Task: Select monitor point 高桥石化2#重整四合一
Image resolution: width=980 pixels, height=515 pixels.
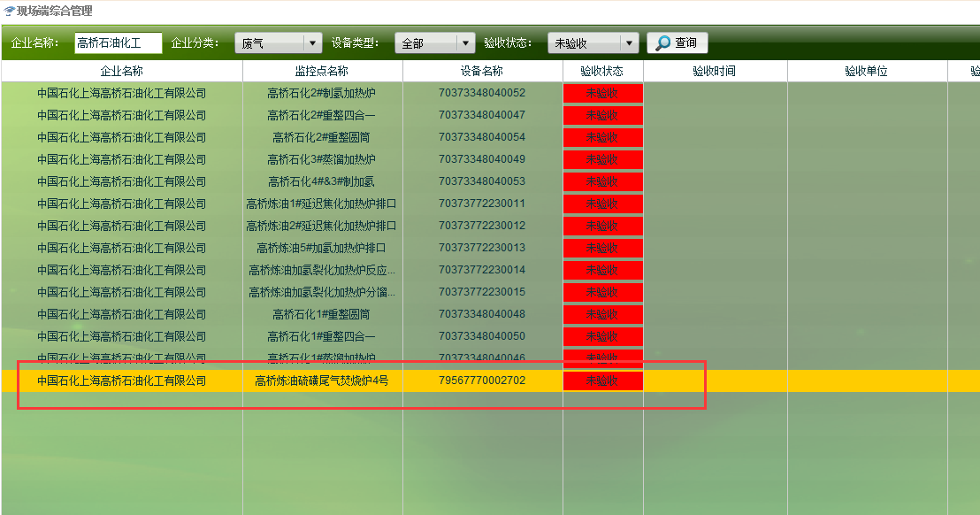Action: (322, 115)
